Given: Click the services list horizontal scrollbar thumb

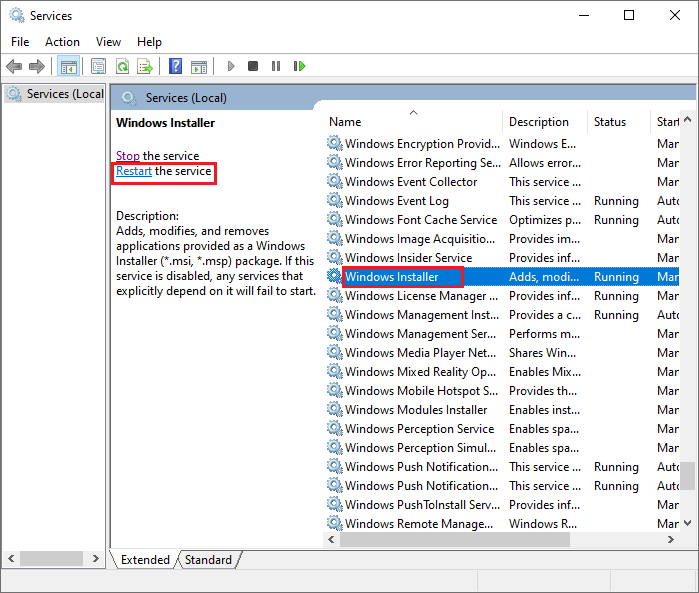Looking at the screenshot, I should pos(455,539).
